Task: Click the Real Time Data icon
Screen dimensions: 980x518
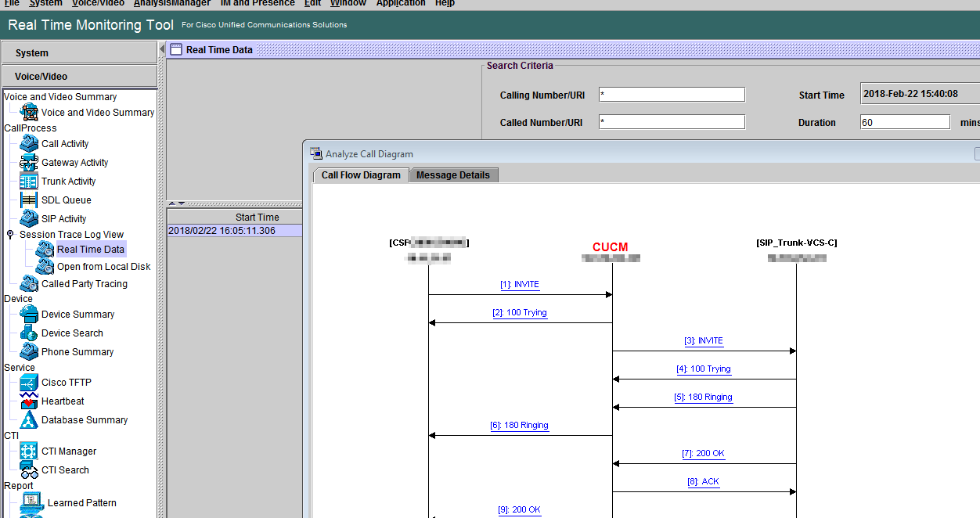Action: [45, 250]
